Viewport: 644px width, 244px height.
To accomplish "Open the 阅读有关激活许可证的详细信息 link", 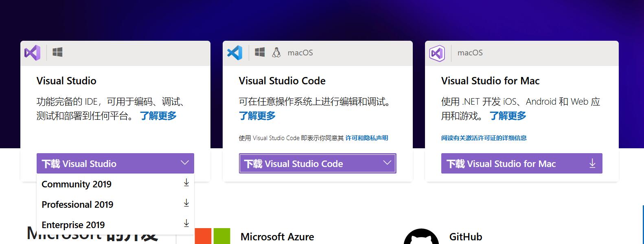I will 484,138.
